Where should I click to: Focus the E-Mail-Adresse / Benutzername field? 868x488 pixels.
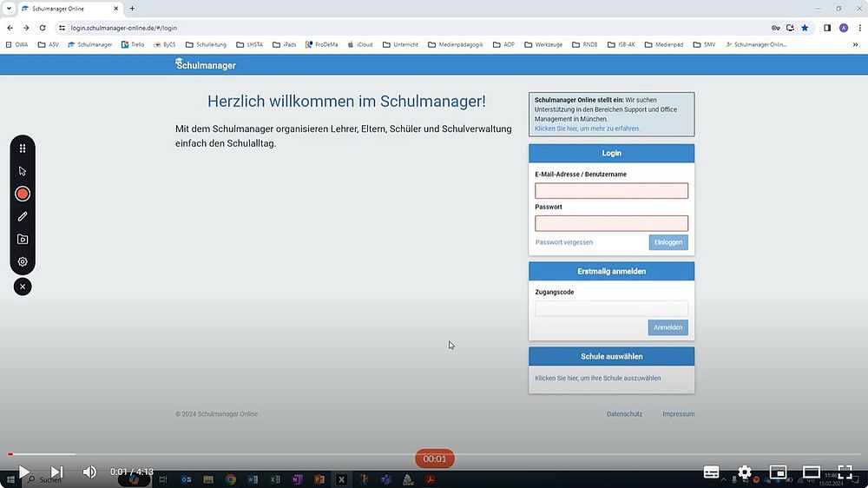611,190
